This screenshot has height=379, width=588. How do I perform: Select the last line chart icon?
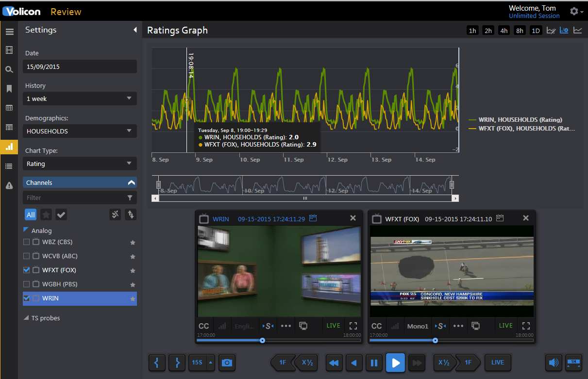577,30
